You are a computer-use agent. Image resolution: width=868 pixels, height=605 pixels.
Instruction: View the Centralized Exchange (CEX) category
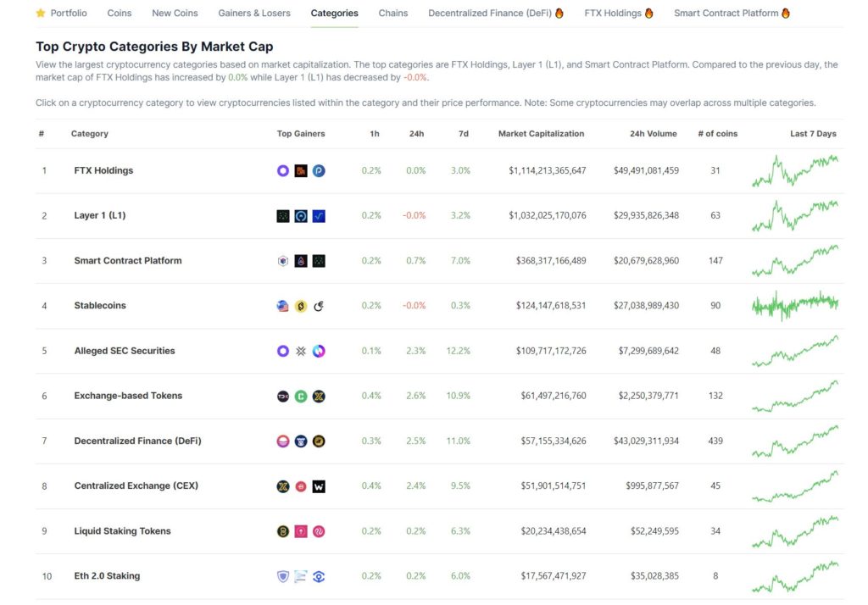(136, 486)
